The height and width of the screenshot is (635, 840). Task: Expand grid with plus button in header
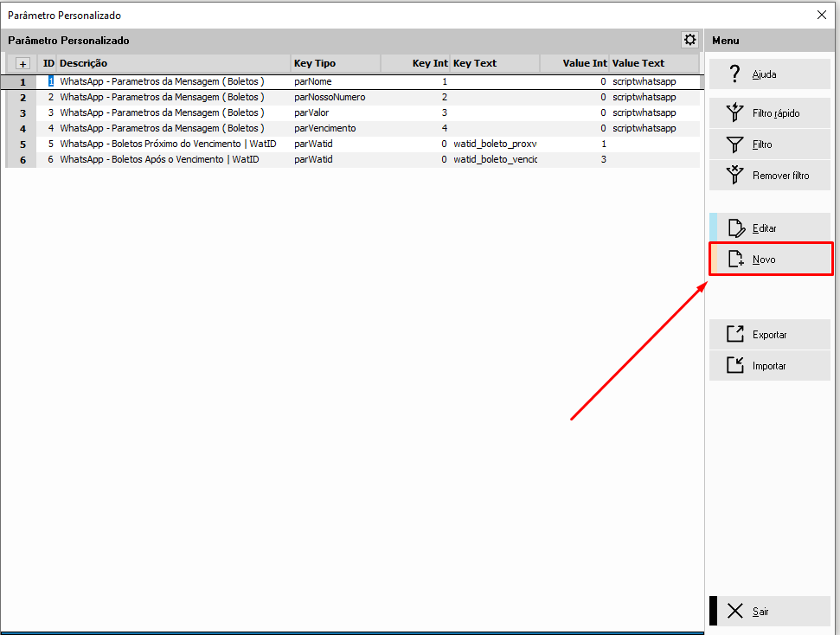[x=23, y=64]
